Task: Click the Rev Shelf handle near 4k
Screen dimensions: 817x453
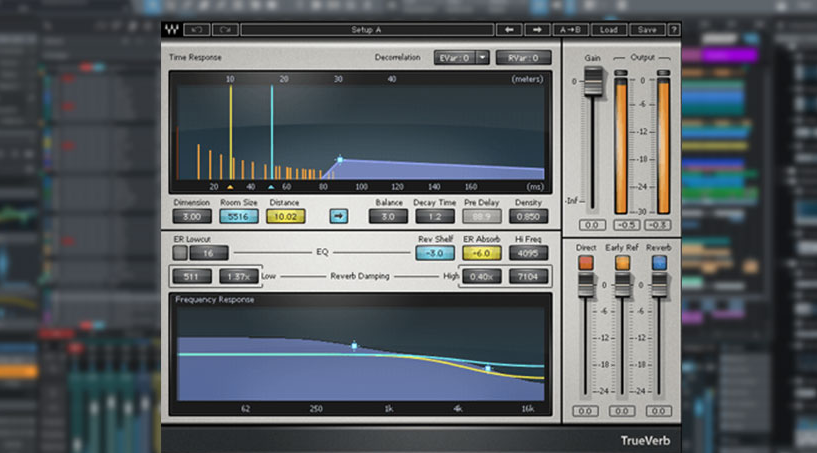Action: click(488, 369)
